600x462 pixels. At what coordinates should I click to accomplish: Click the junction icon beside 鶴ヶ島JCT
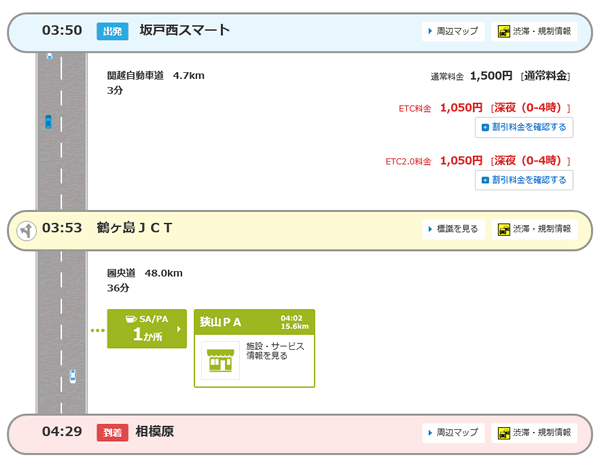[x=26, y=229]
